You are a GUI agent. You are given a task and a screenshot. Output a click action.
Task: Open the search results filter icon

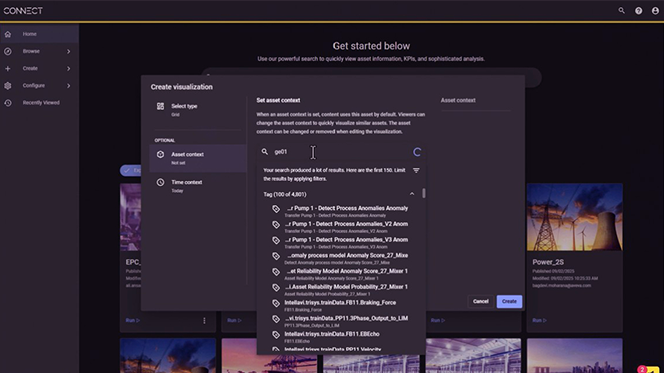(416, 170)
